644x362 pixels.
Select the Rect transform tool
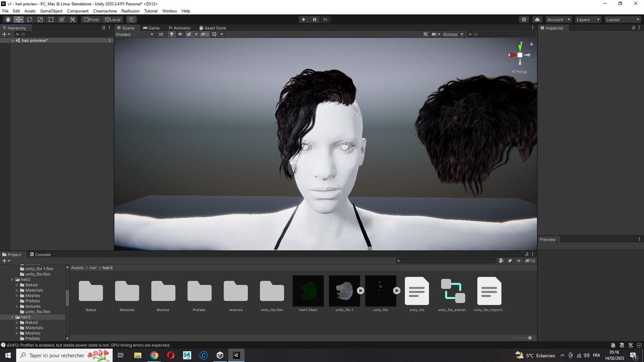(x=51, y=20)
